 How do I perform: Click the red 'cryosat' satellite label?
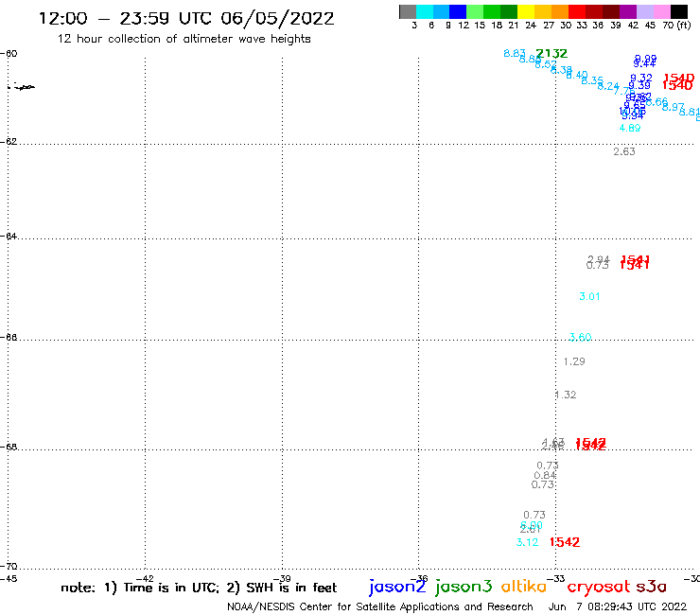(x=598, y=587)
